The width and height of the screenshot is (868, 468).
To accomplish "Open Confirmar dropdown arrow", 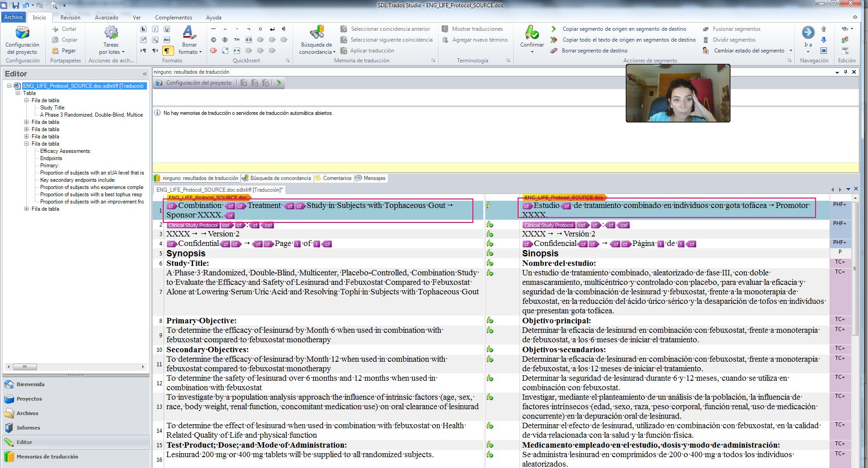I will tap(532, 52).
